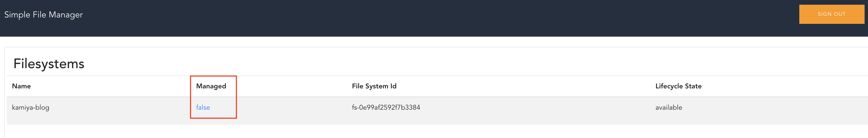Image resolution: width=868 pixels, height=138 pixels.
Task: Click the File System Id column header
Action: pyautogui.click(x=374, y=86)
